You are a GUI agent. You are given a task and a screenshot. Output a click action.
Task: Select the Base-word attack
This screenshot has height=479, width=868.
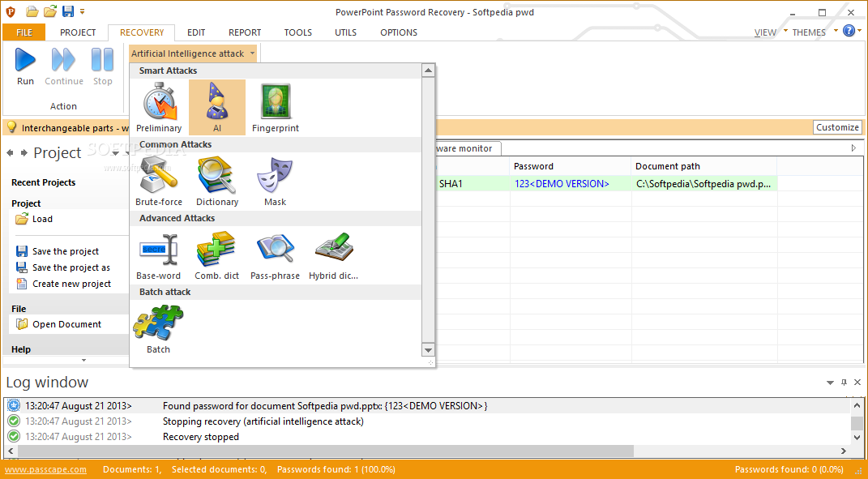159,254
